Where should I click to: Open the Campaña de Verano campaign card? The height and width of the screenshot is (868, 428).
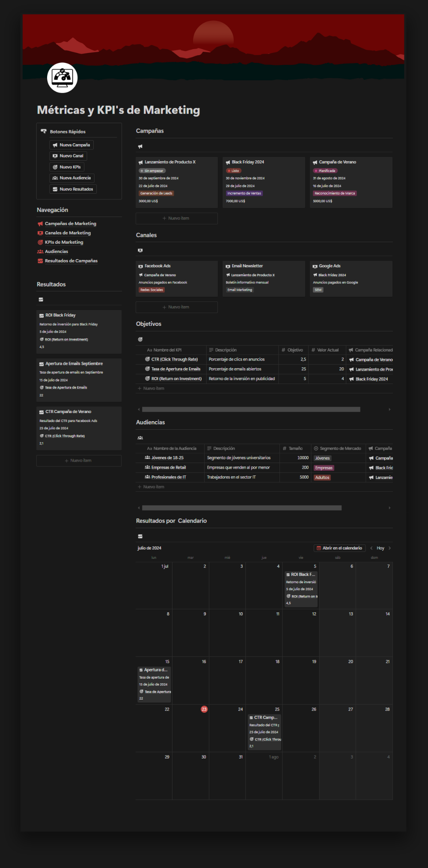click(351, 183)
